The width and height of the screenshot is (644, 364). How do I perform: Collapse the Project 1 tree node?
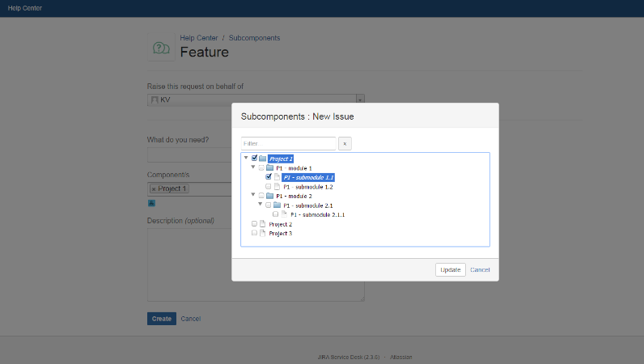pos(246,158)
